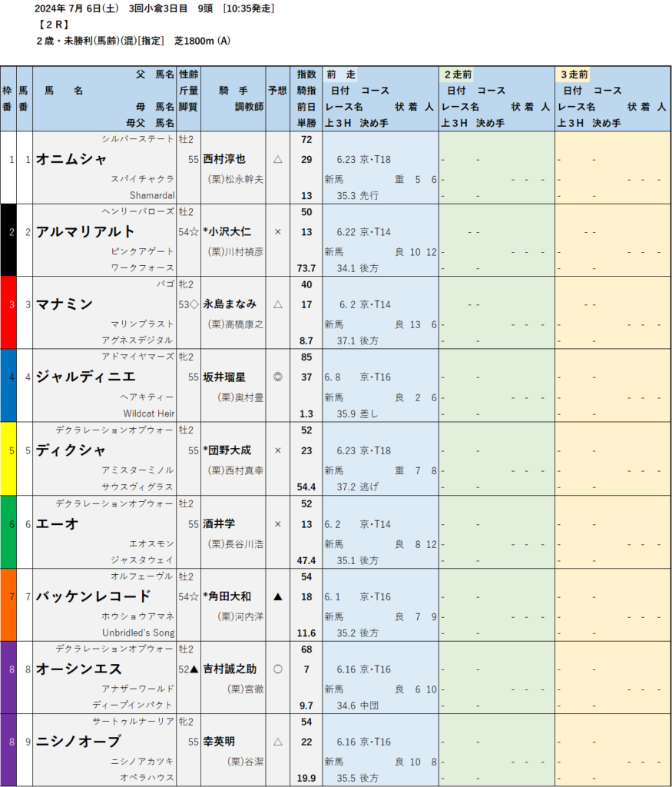Click the × prediction mark for エーオ
The height and width of the screenshot is (787, 672).
click(277, 524)
